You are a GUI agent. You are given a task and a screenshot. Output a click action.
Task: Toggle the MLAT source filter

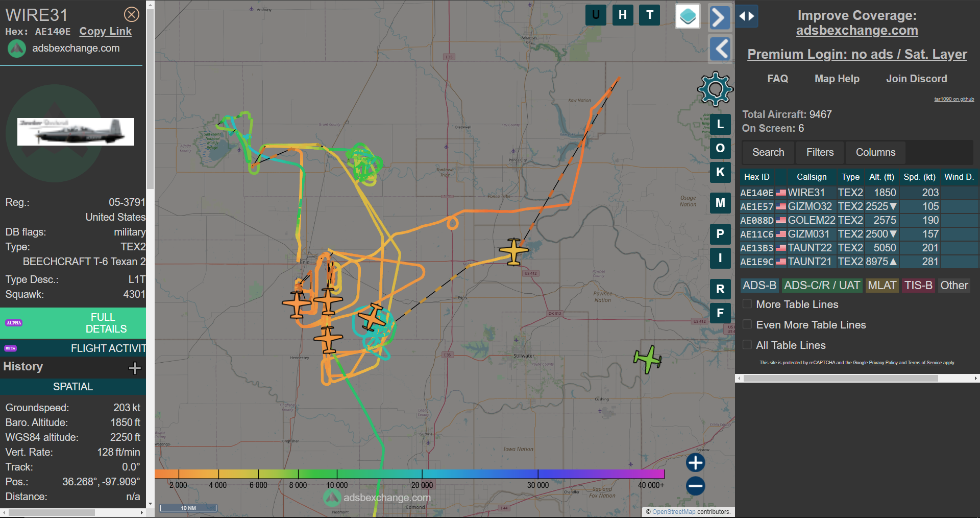(882, 286)
